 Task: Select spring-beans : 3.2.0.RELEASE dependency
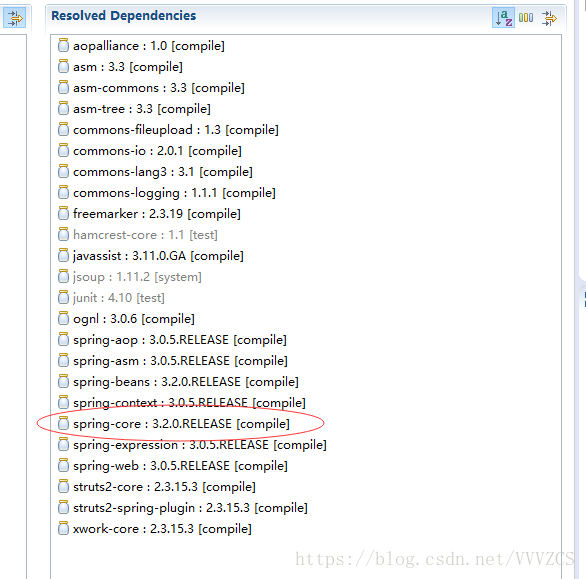(178, 382)
